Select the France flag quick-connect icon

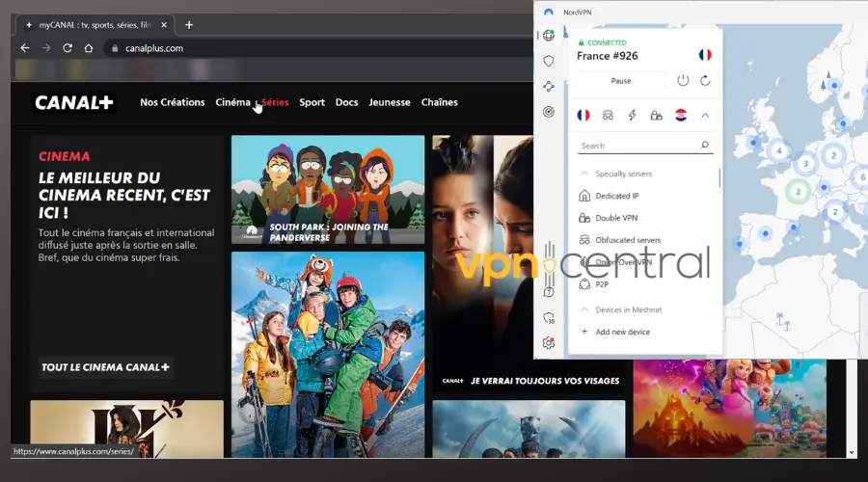583,115
